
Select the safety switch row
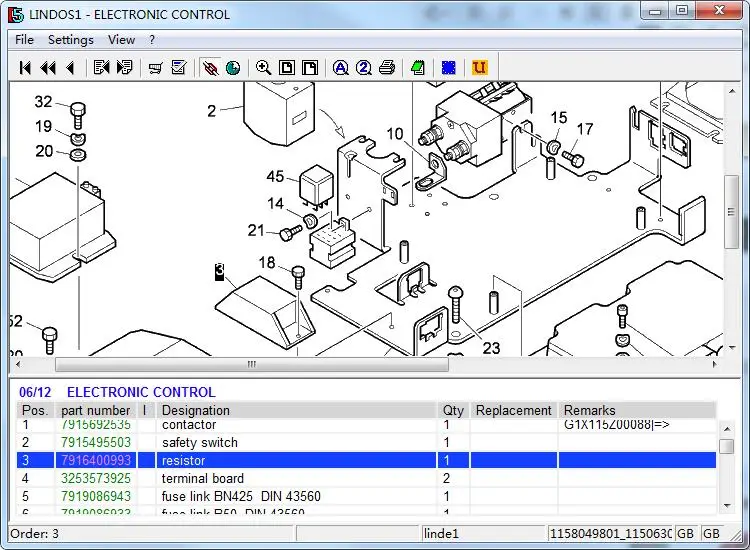[x=366, y=442]
